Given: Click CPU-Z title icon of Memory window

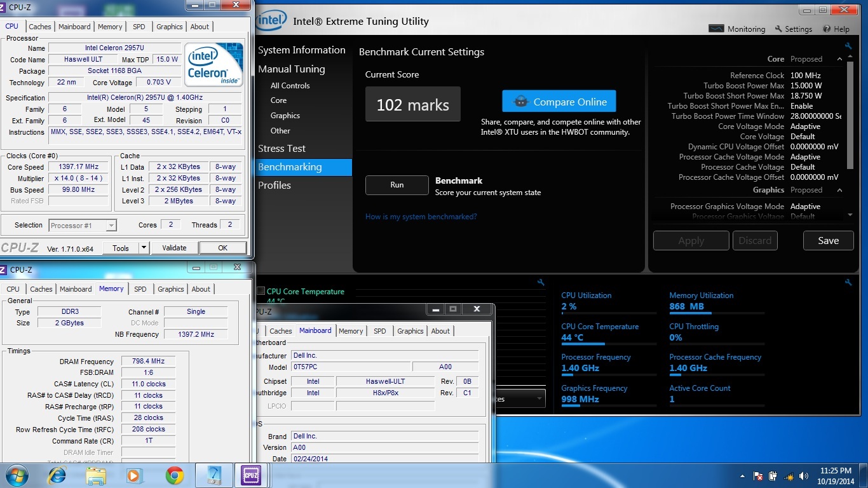Looking at the screenshot, I should [x=4, y=269].
